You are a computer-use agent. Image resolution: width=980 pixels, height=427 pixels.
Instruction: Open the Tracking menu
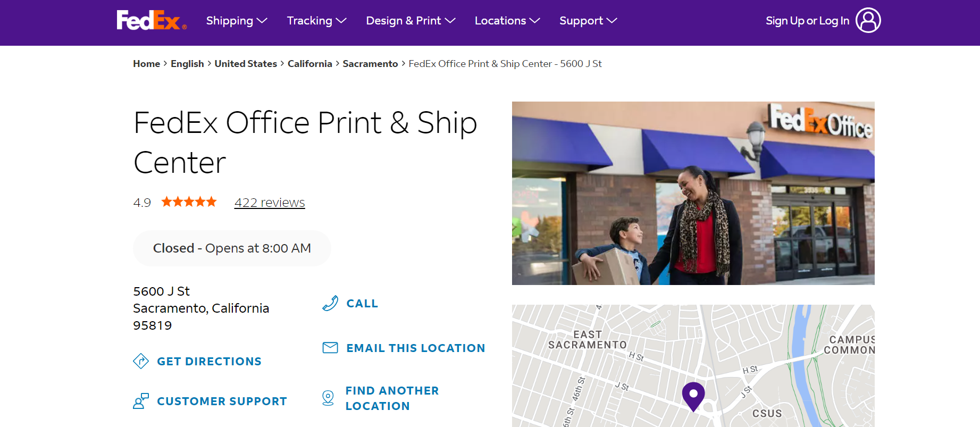click(316, 21)
